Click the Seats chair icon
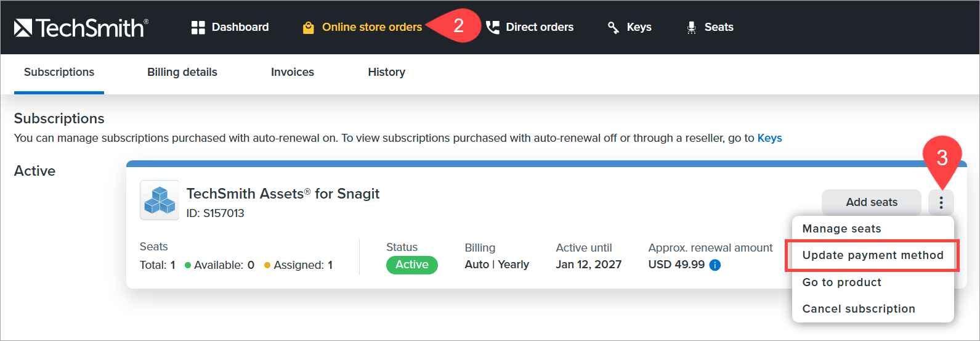 point(692,27)
